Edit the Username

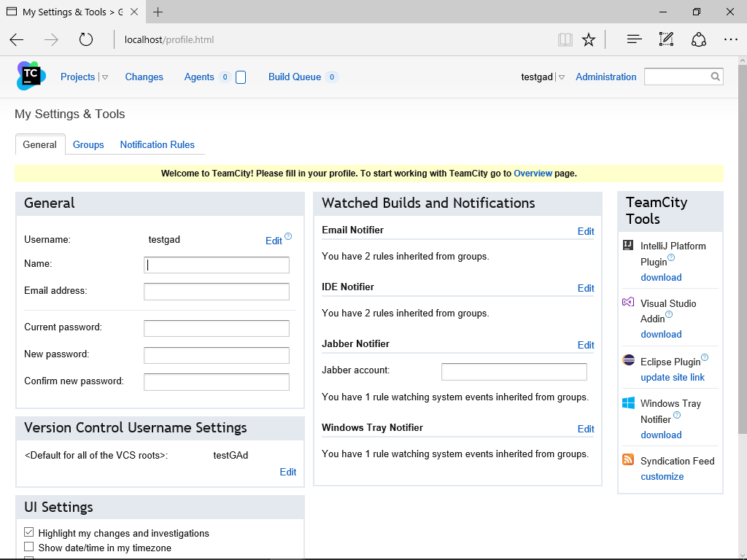(274, 241)
